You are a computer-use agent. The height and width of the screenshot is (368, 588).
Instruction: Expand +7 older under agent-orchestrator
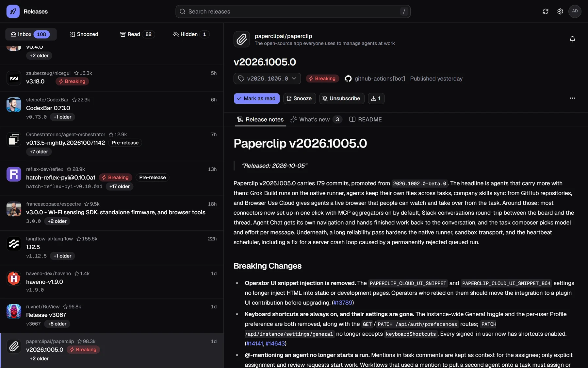click(39, 152)
